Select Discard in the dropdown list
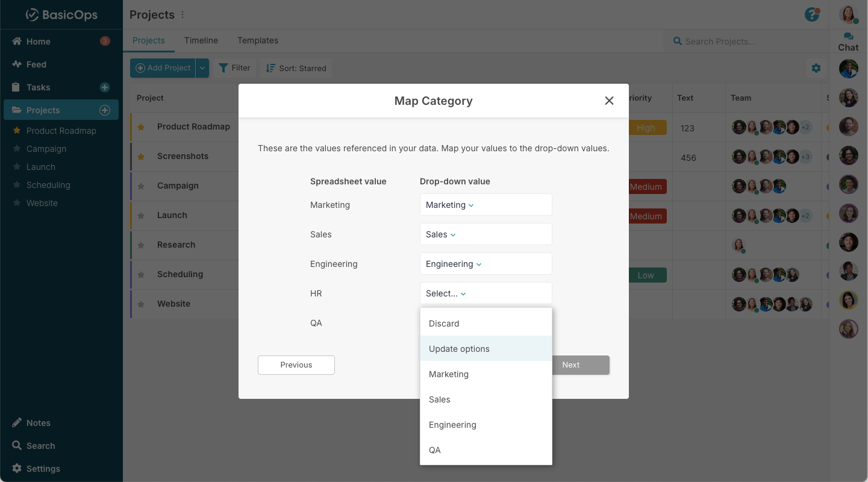 click(x=444, y=324)
